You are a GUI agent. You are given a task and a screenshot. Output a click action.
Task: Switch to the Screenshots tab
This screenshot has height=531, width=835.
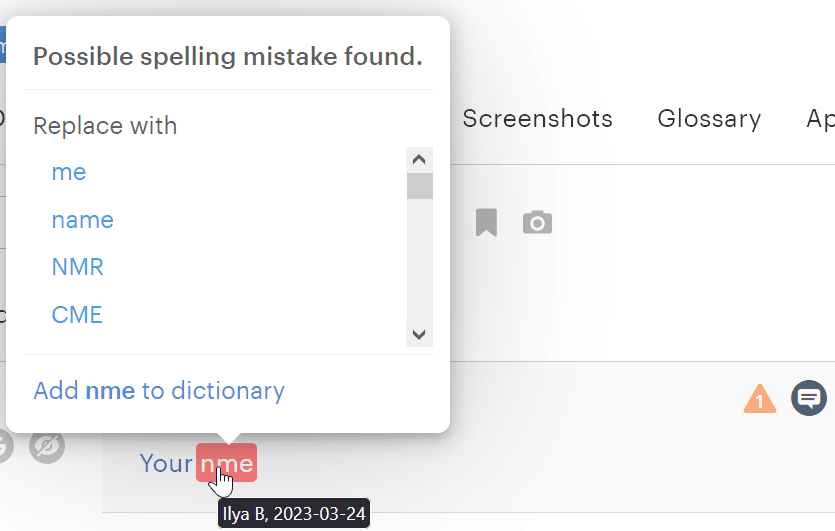pyautogui.click(x=537, y=119)
